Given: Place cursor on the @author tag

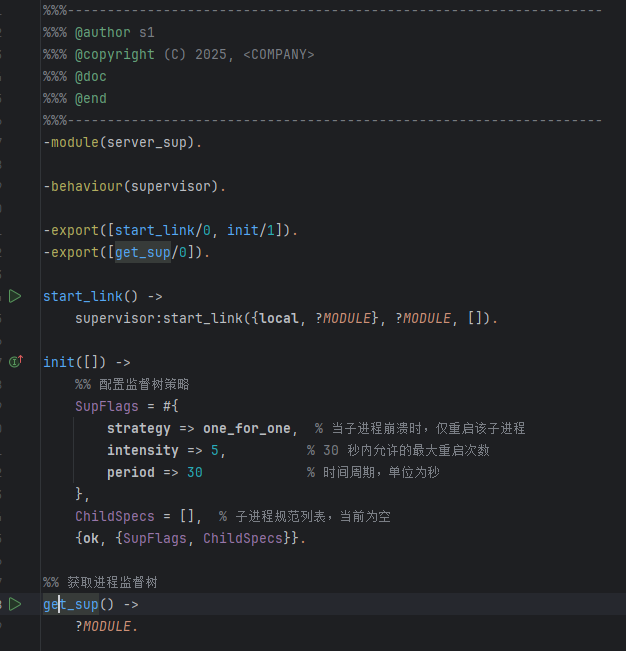Looking at the screenshot, I should point(103,32).
